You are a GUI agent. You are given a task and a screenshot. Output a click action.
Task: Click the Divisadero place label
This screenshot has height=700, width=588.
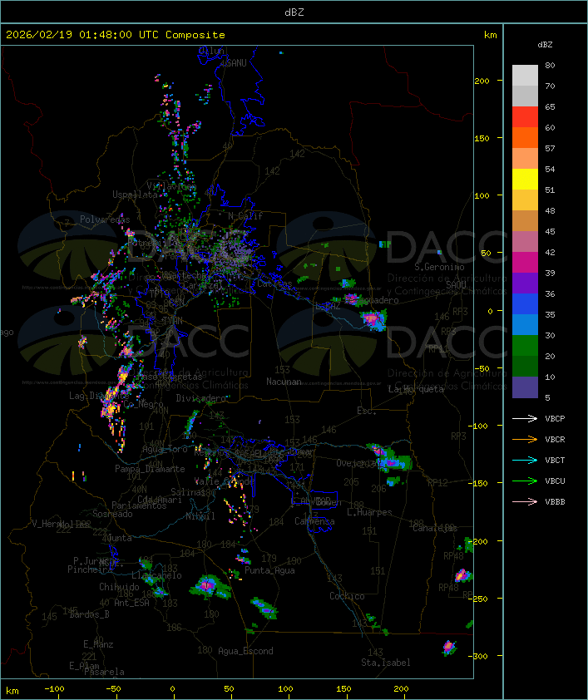point(201,398)
